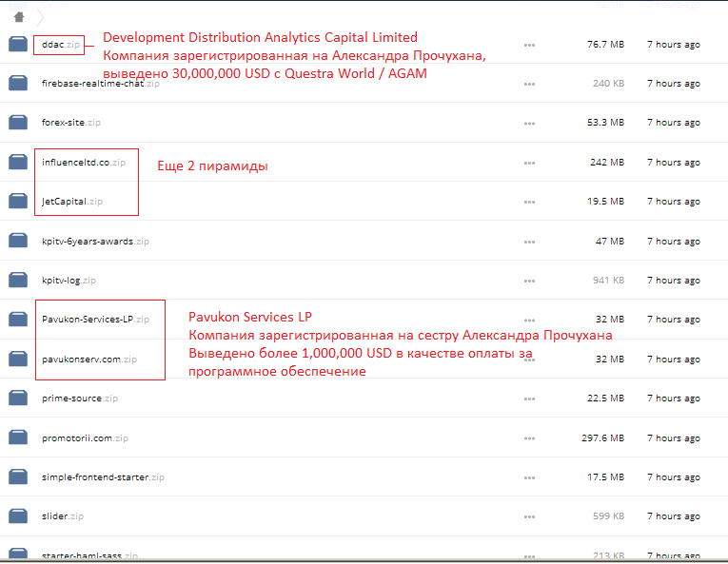Open the more options menu for ddac.zip

(x=529, y=45)
